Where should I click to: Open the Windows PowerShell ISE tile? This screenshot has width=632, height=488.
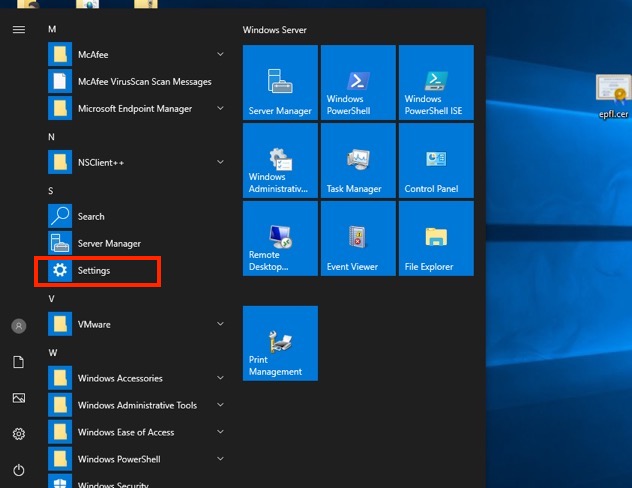(x=436, y=83)
